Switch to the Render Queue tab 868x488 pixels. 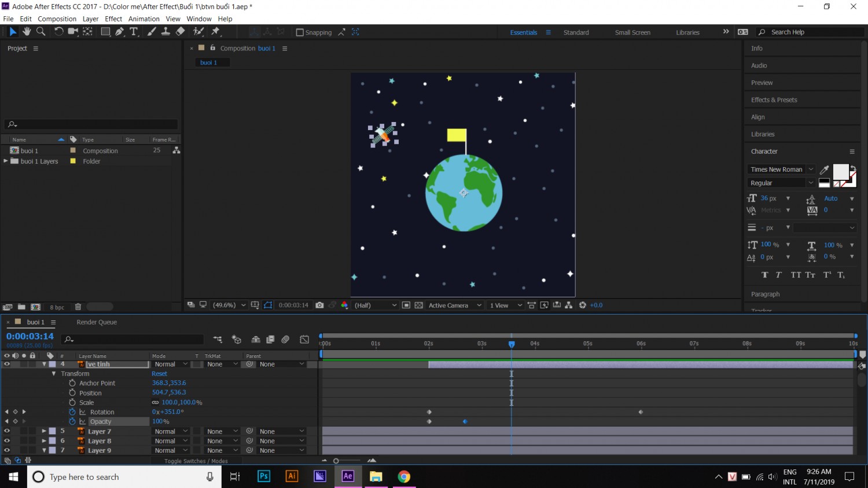click(97, 322)
